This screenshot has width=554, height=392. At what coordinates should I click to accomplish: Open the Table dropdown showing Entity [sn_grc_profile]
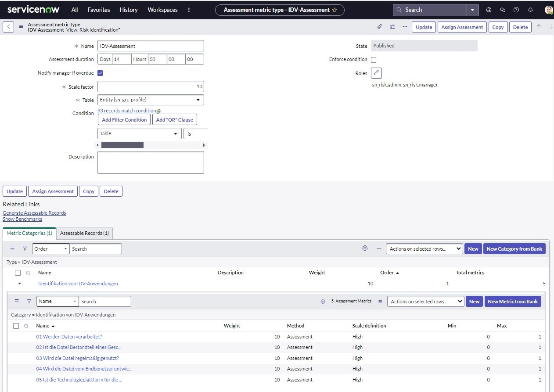[151, 100]
